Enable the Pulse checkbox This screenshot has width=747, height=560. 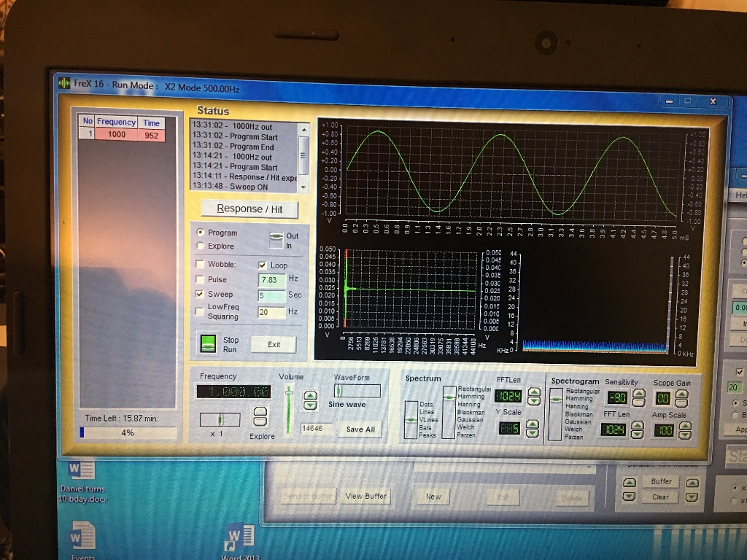pos(200,279)
